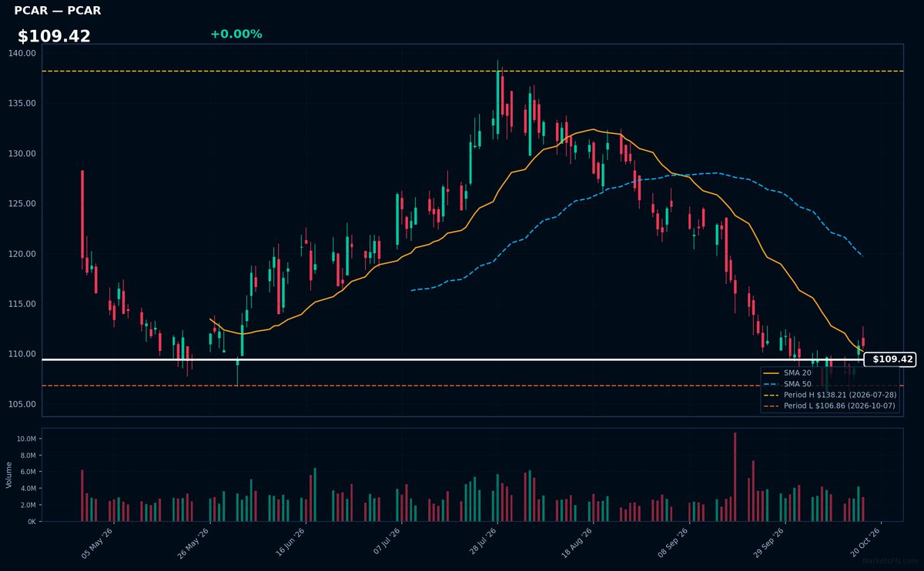The height and width of the screenshot is (571, 924).
Task: Click Period L $106.86 legend entry
Action: (829, 406)
